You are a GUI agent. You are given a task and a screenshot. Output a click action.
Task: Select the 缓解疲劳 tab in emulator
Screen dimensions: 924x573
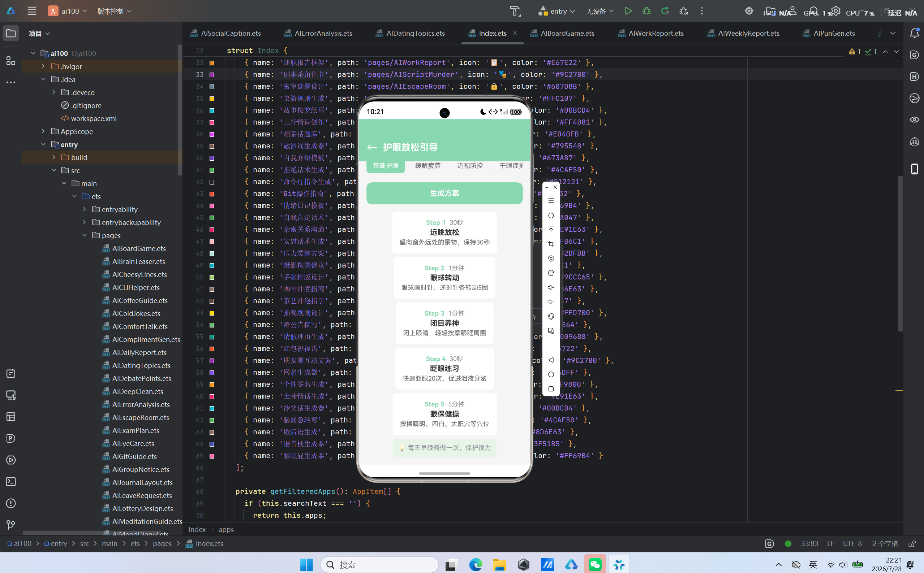pyautogui.click(x=427, y=166)
